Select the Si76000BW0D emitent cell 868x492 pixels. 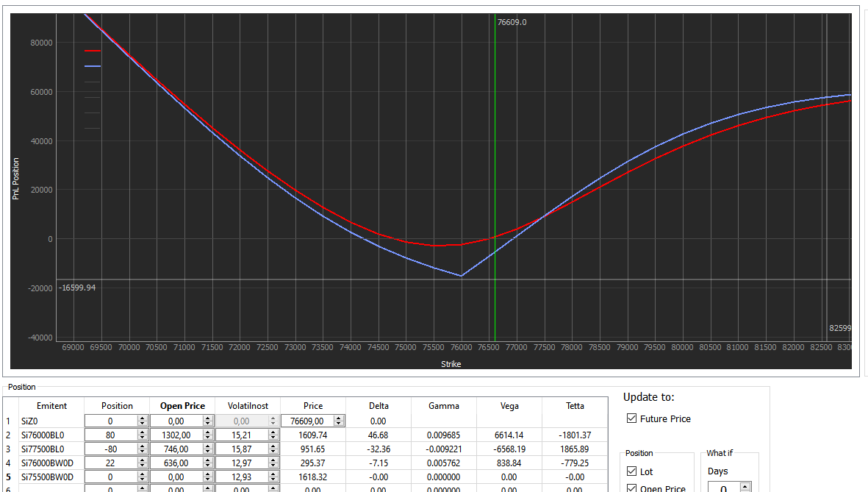click(51, 463)
